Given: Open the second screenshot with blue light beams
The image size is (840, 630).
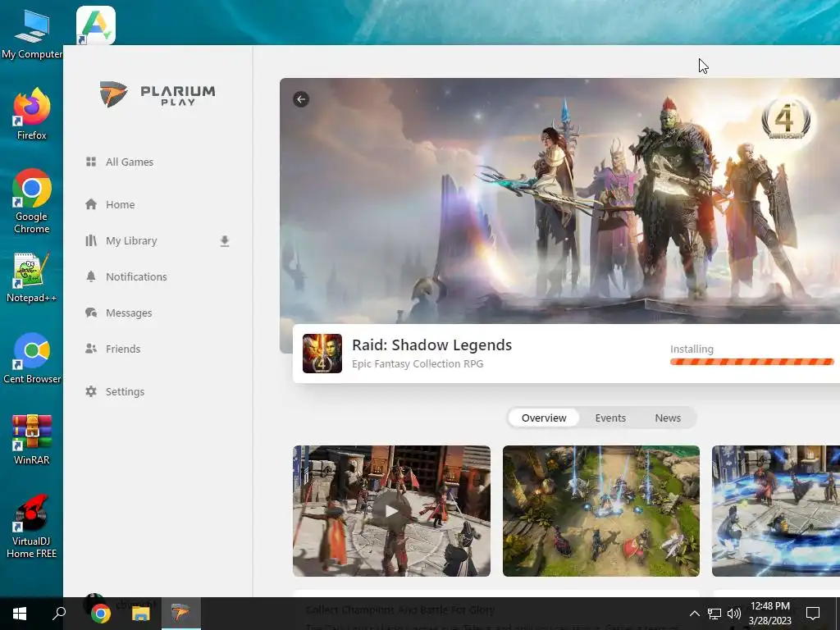Looking at the screenshot, I should tap(601, 511).
